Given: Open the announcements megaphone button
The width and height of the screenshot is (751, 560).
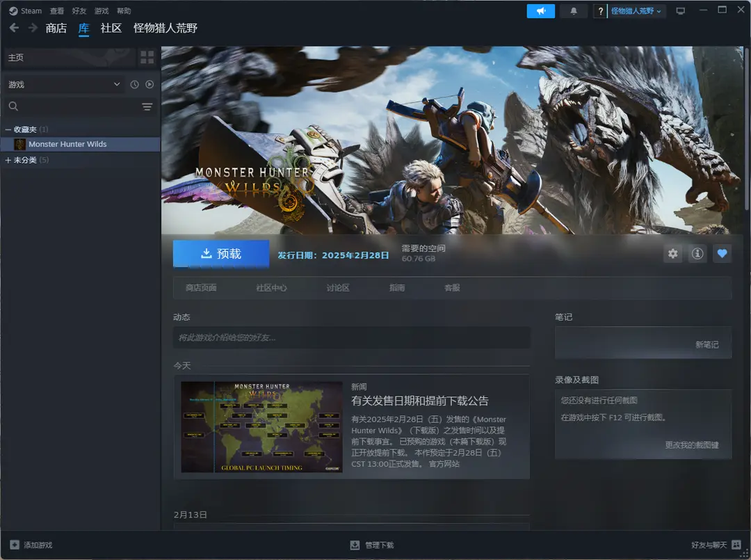Looking at the screenshot, I should 541,11.
